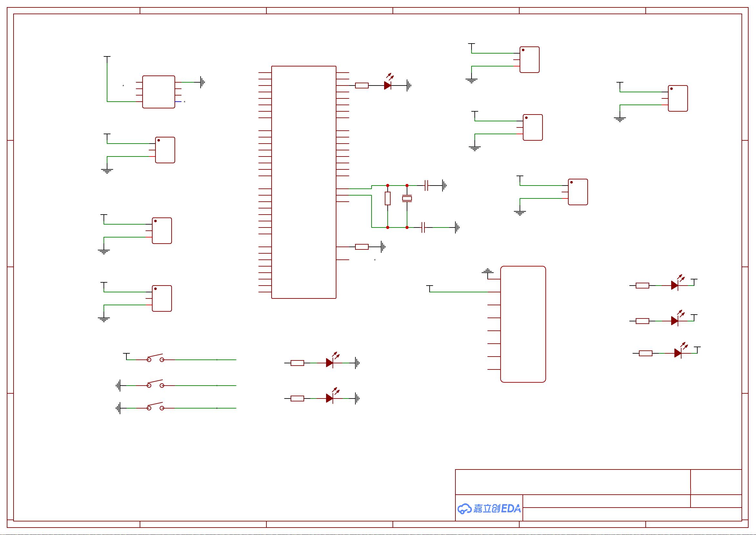Viewport: 756px width, 535px height.
Task: Select the lower LED of the bottom-center pair
Action: 329,398
